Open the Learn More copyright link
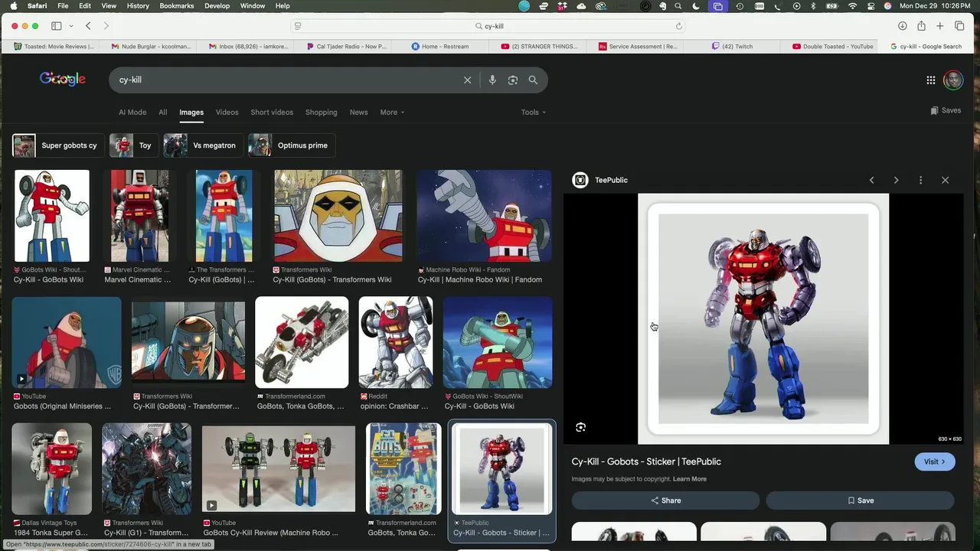Image resolution: width=980 pixels, height=551 pixels. click(690, 479)
